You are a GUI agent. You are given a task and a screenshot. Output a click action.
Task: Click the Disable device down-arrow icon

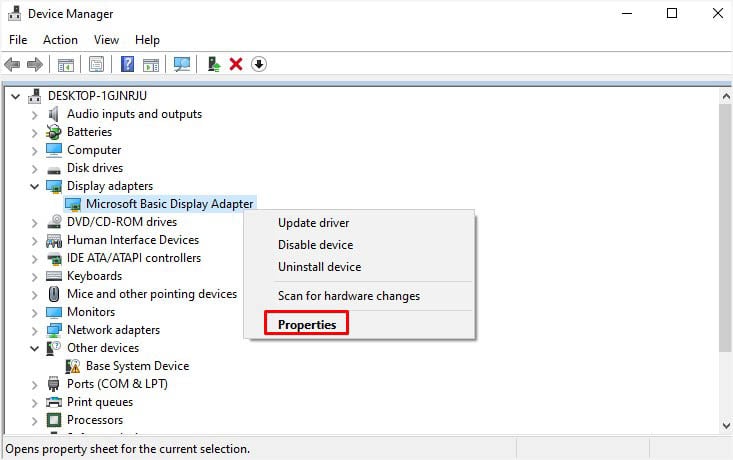[259, 64]
